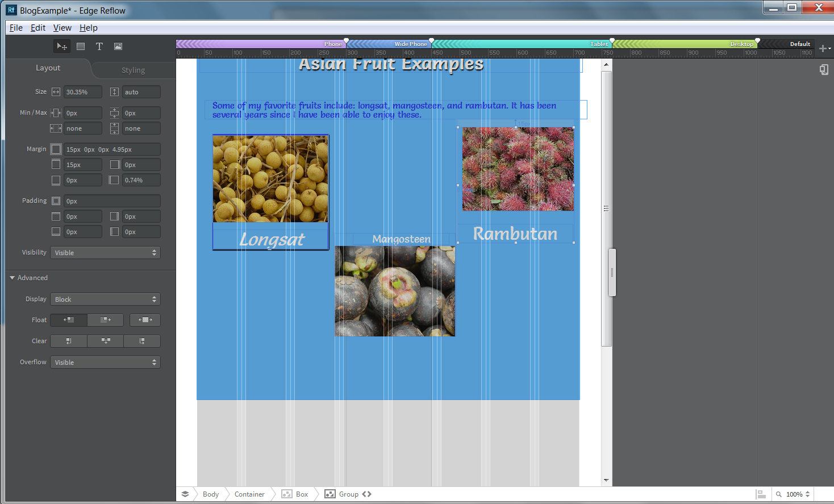Enable clear right option
The image size is (834, 504).
pyautogui.click(x=142, y=341)
